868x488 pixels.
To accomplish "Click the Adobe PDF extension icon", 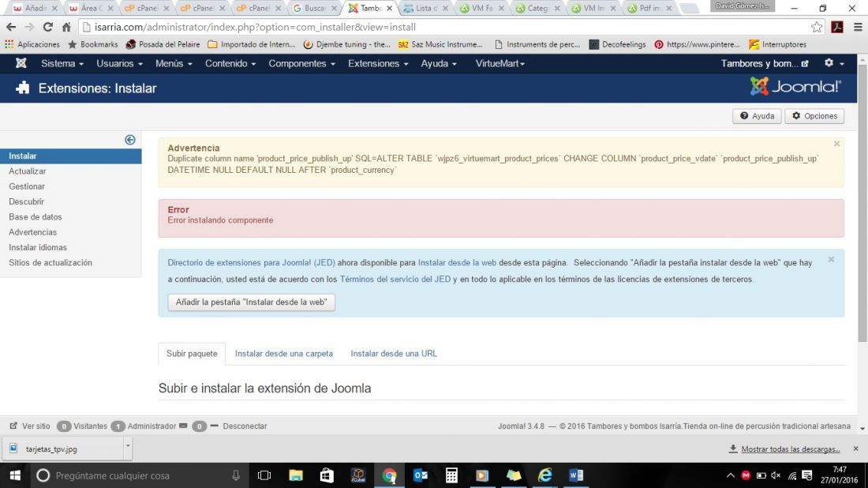I will pyautogui.click(x=837, y=27).
